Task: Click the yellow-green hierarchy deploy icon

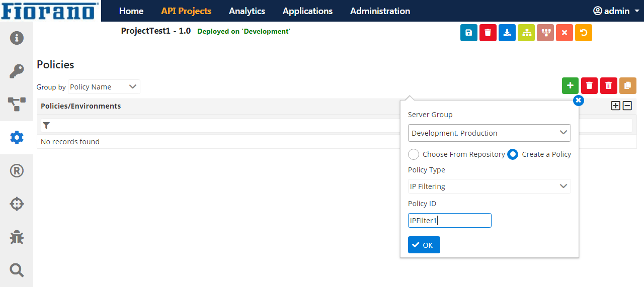Action: click(x=526, y=33)
